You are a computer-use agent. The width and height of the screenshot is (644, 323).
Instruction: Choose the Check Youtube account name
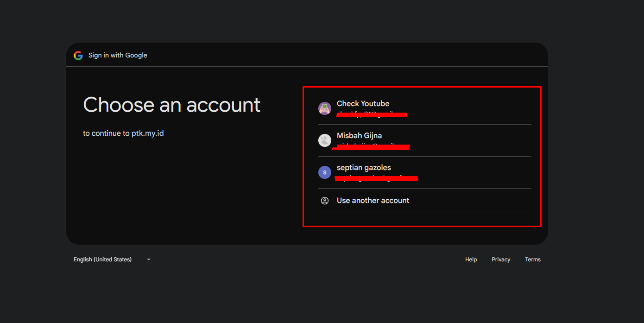point(363,103)
